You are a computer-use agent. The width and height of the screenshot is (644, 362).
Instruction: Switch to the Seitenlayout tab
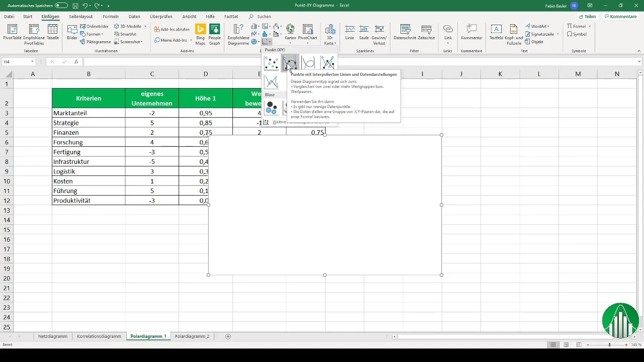(80, 17)
